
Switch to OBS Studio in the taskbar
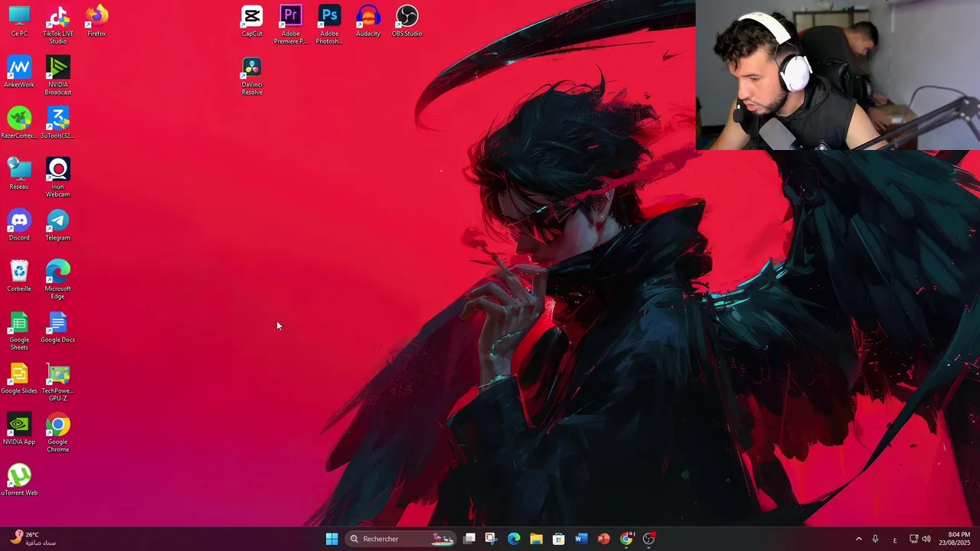point(648,539)
